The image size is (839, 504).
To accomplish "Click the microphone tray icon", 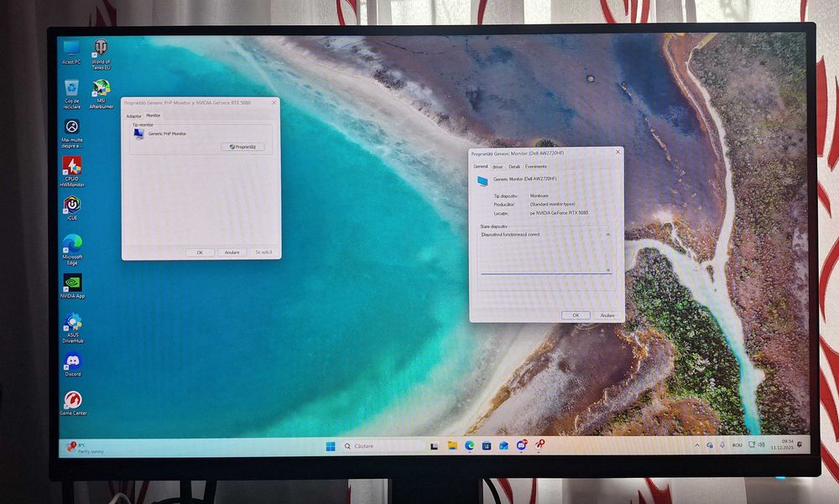I will point(722,444).
